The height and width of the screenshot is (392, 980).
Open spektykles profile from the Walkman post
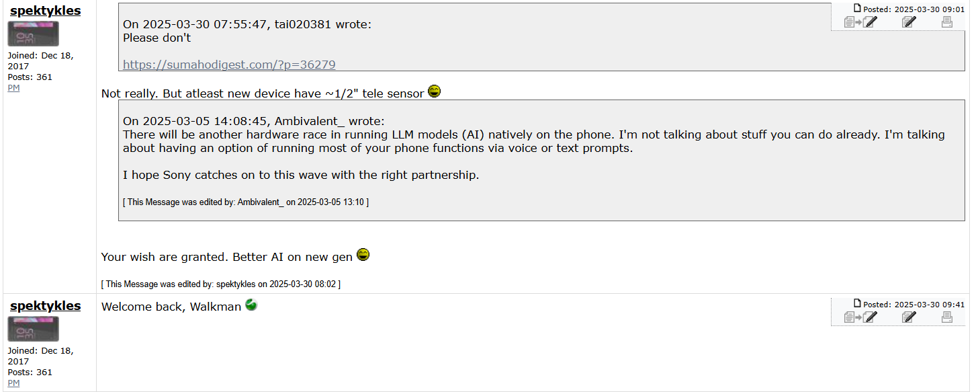pyautogui.click(x=45, y=306)
